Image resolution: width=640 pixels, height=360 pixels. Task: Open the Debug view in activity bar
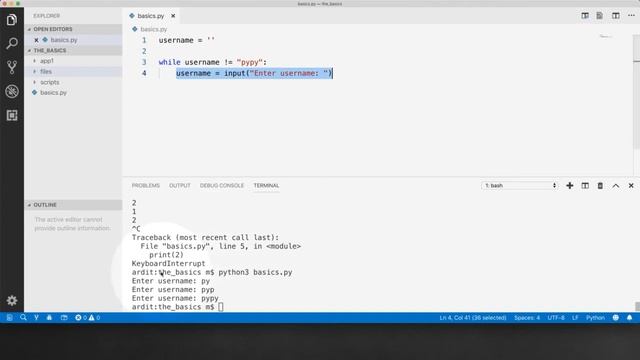(x=12, y=91)
